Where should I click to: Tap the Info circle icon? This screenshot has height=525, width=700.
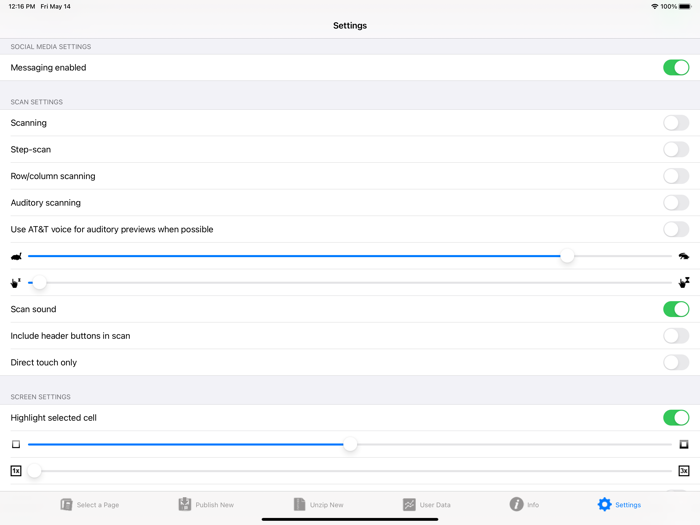(x=517, y=504)
